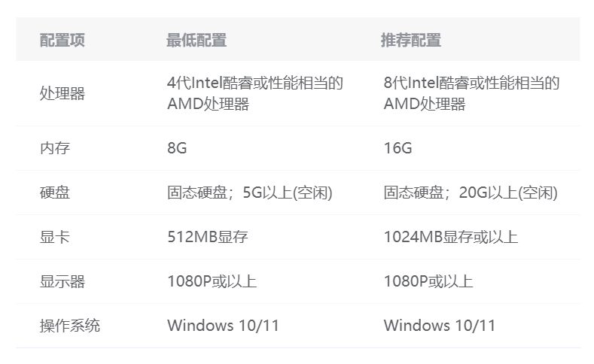This screenshot has width=594, height=364.
Task: Click the 推荐配置 column header
Action: [x=411, y=41]
